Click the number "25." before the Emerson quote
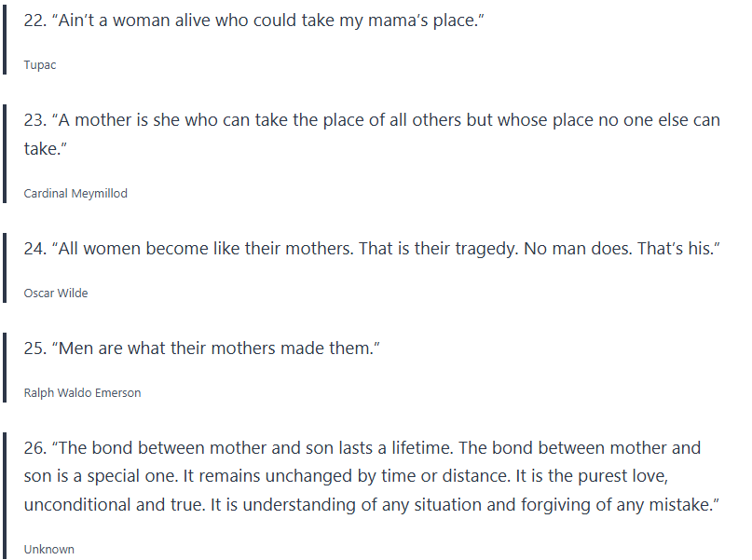The height and width of the screenshot is (560, 752). pos(35,348)
